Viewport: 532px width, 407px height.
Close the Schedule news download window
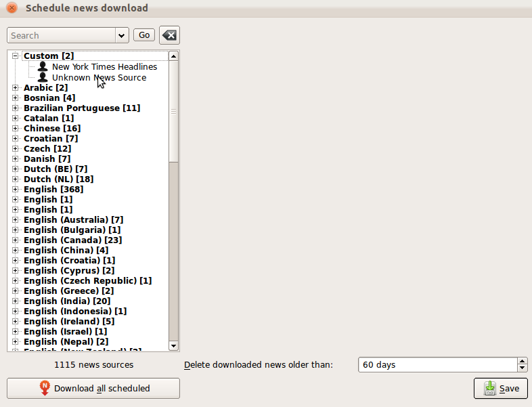tap(12, 7)
